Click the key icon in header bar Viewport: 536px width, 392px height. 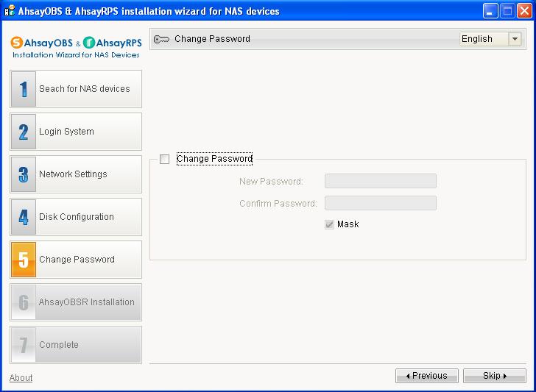coord(161,39)
